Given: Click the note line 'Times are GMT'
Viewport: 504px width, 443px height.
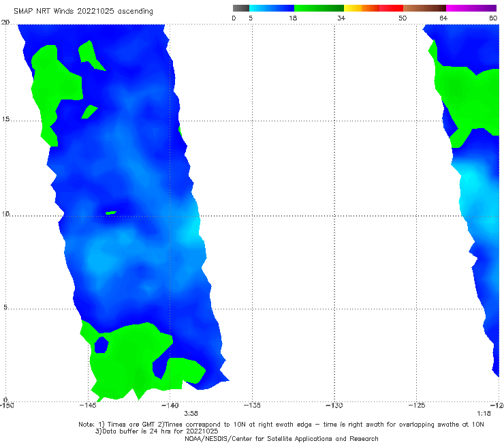Looking at the screenshot, I should [131, 425].
